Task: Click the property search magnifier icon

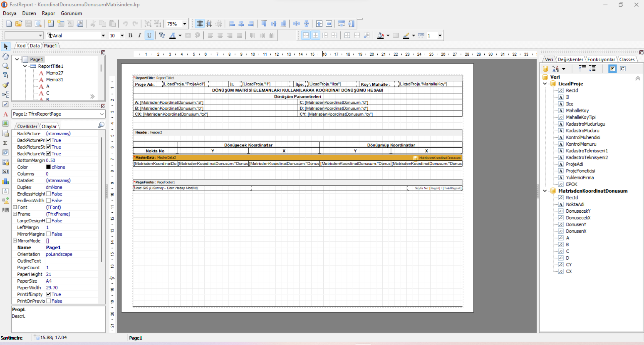Action: 101,125
